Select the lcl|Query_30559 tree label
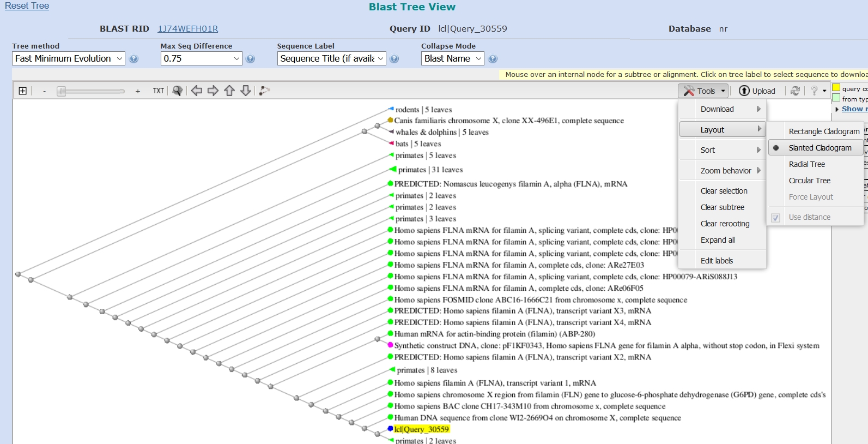The image size is (868, 444). (x=421, y=429)
